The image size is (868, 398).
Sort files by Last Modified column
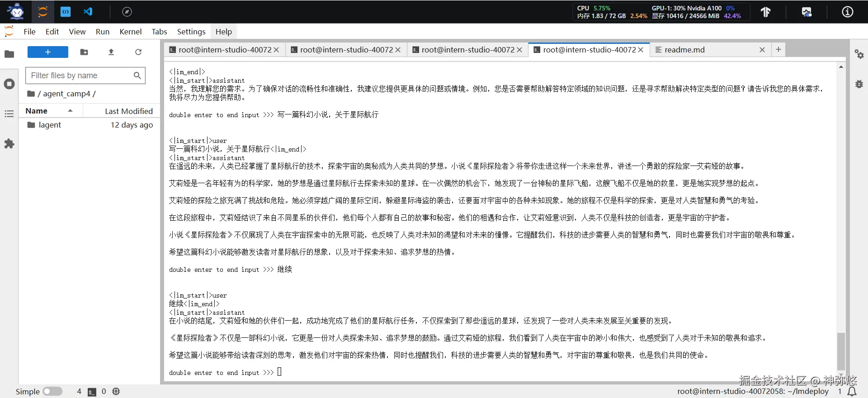click(x=121, y=111)
